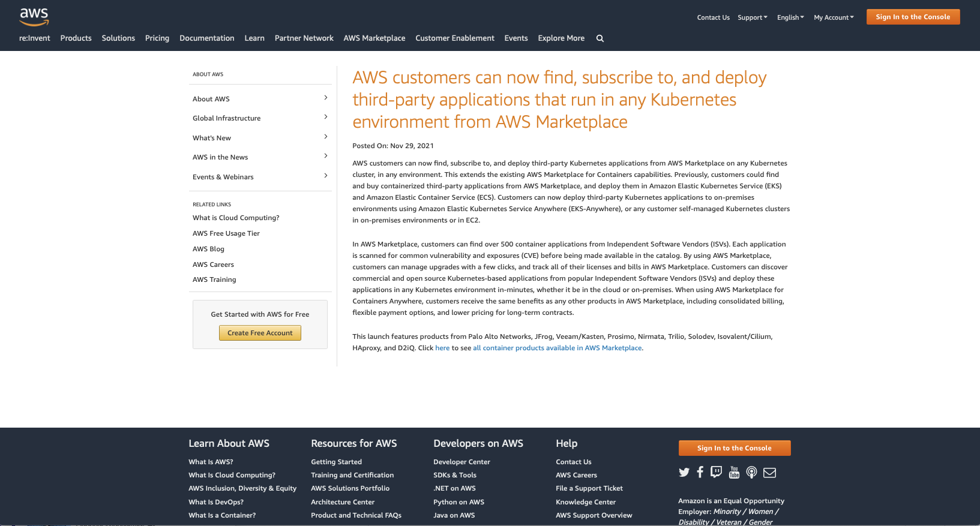Open .NET on AWS footer link
980x526 pixels.
tap(454, 488)
